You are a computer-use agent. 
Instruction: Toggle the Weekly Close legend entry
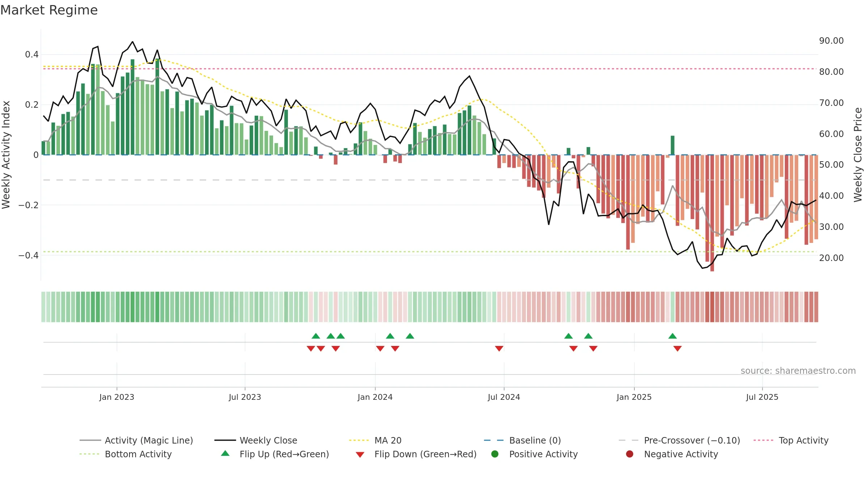point(256,440)
